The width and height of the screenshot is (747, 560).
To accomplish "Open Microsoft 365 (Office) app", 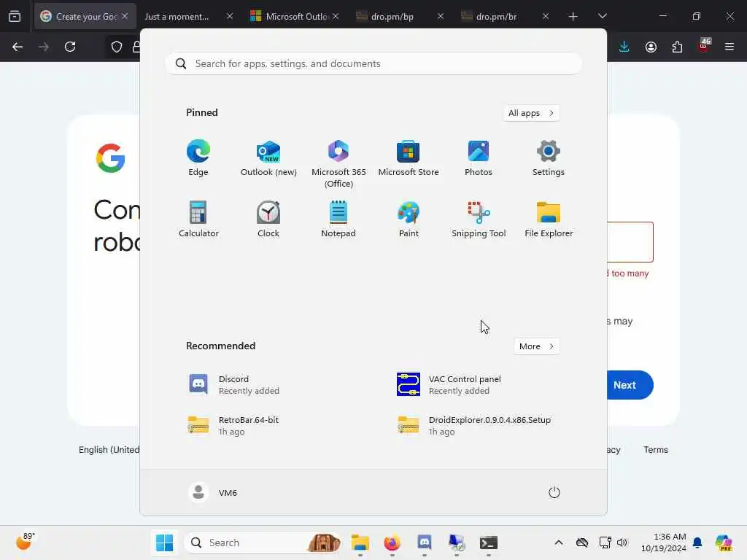I will tap(338, 164).
